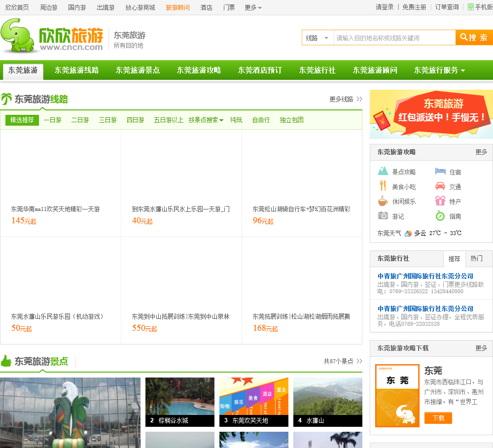
Task: Click the gift box 特产 icon
Action: 440,201
